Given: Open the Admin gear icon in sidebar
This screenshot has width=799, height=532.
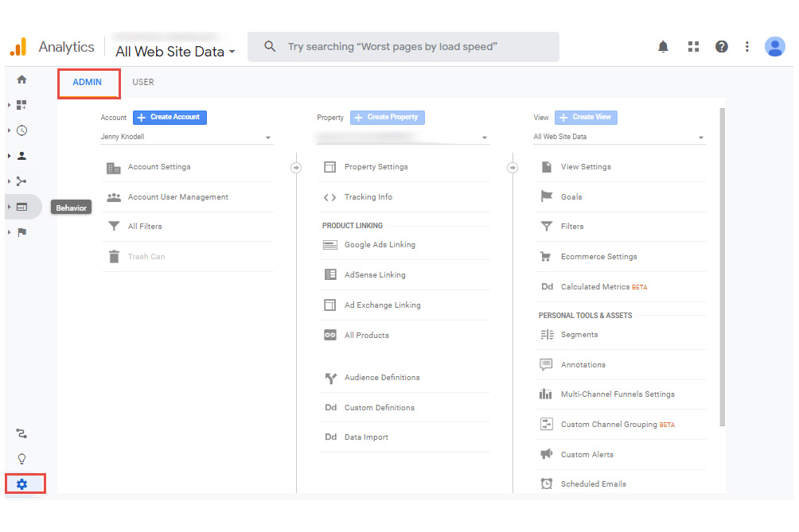Looking at the screenshot, I should point(22,483).
